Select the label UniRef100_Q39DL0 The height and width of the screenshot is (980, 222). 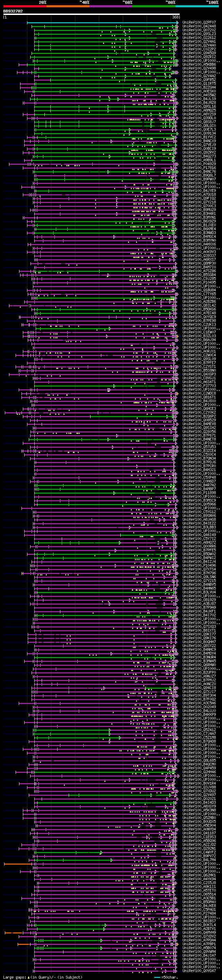tap(199, 118)
